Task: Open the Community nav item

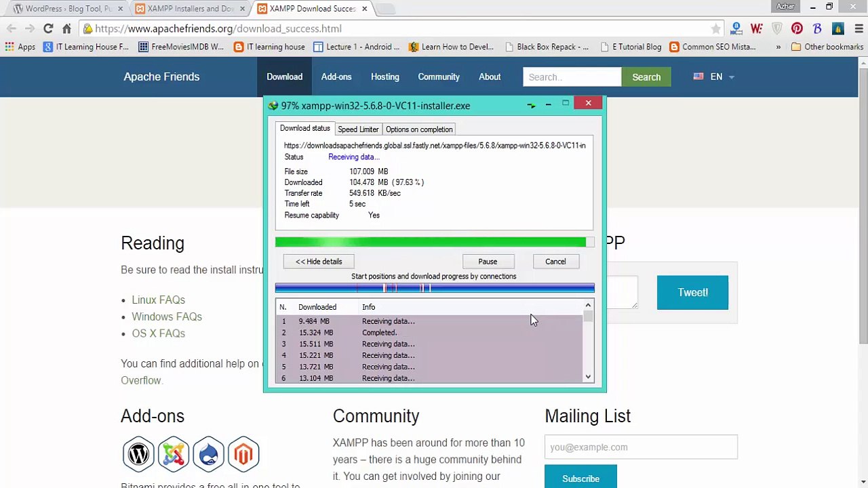Action: pyautogui.click(x=439, y=77)
